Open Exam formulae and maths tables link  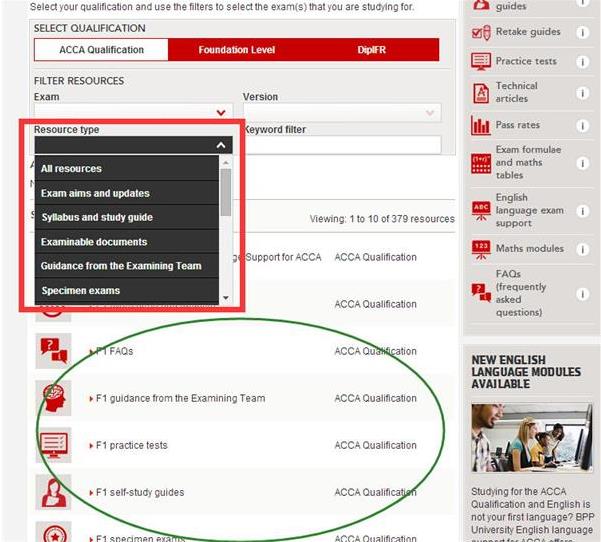click(x=528, y=163)
